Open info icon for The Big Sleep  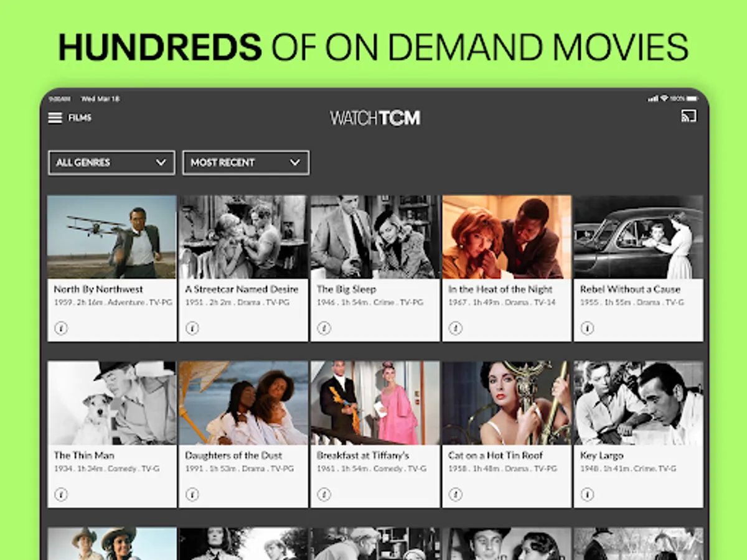click(x=324, y=328)
